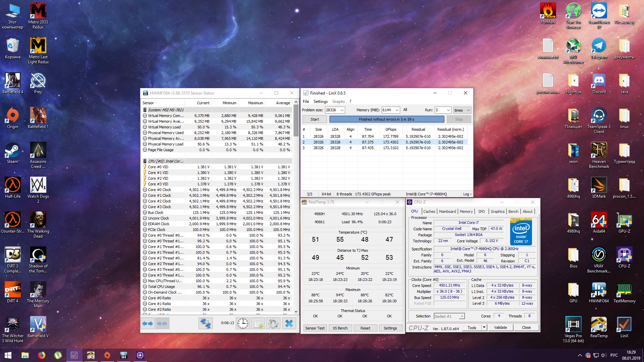Viewport: 644px width, 362px height.
Task: Expand LinX Problem size dropdown
Action: (x=342, y=110)
